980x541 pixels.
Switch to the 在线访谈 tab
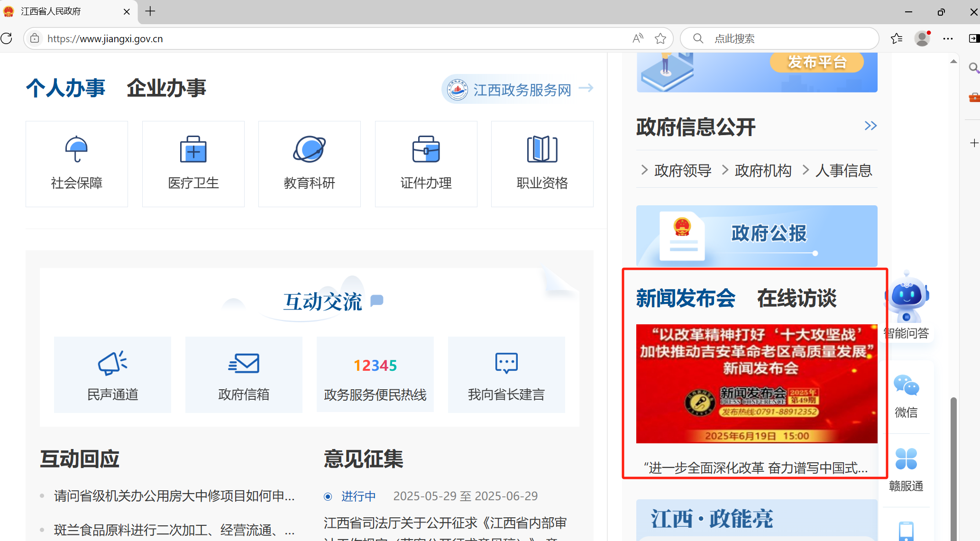(x=797, y=298)
